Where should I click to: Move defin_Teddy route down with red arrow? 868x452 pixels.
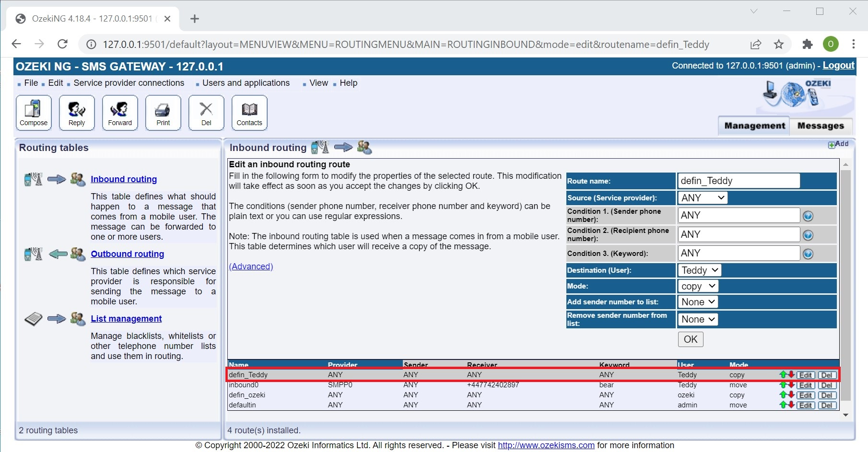click(791, 375)
